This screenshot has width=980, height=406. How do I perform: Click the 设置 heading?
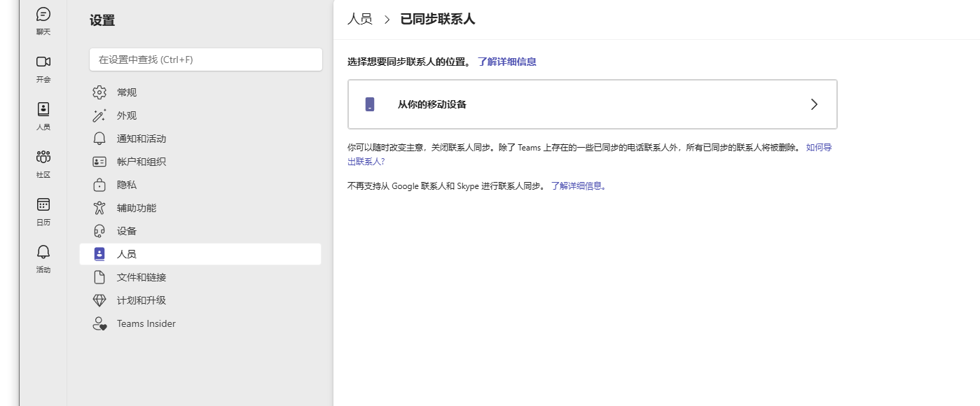click(102, 20)
